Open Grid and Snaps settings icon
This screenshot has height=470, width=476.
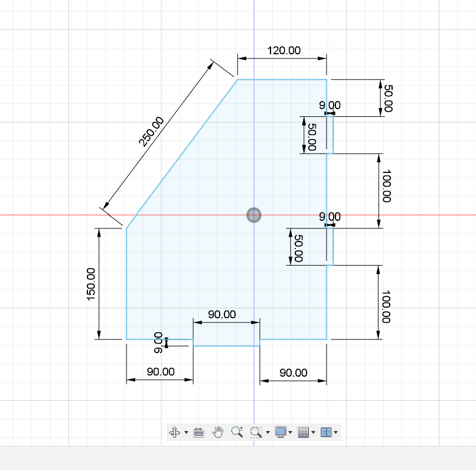point(304,432)
